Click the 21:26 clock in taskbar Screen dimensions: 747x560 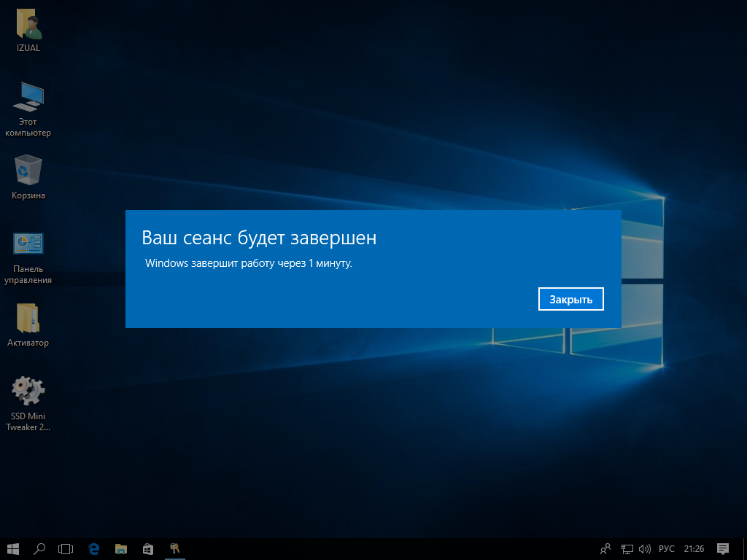pyautogui.click(x=694, y=548)
